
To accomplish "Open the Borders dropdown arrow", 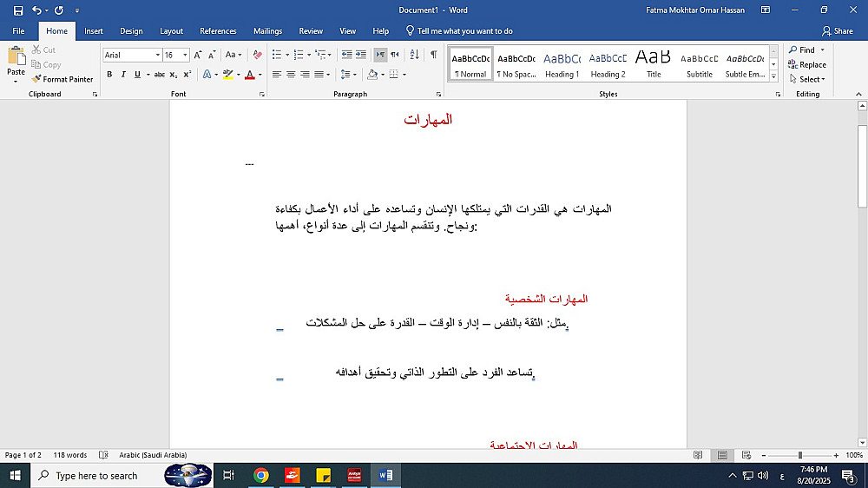I will 404,74.
